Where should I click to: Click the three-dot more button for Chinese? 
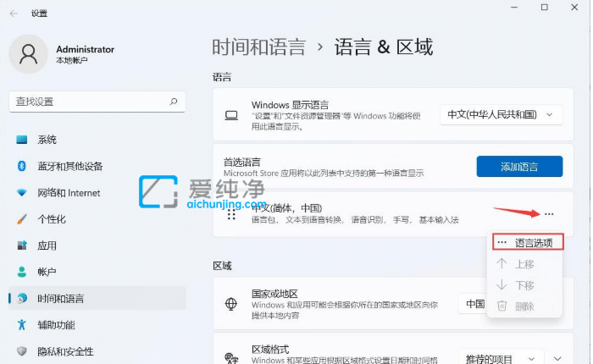(x=549, y=214)
